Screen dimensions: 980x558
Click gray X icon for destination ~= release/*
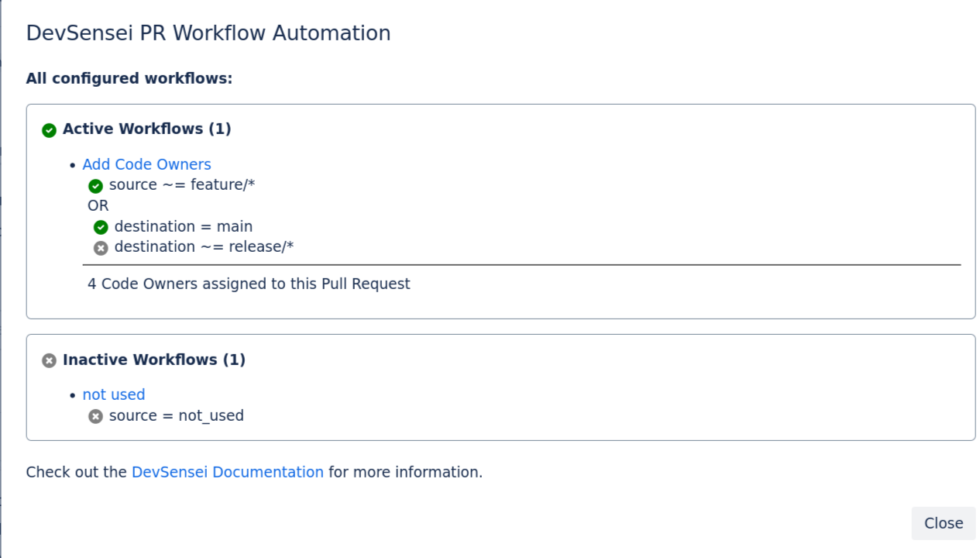(101, 248)
